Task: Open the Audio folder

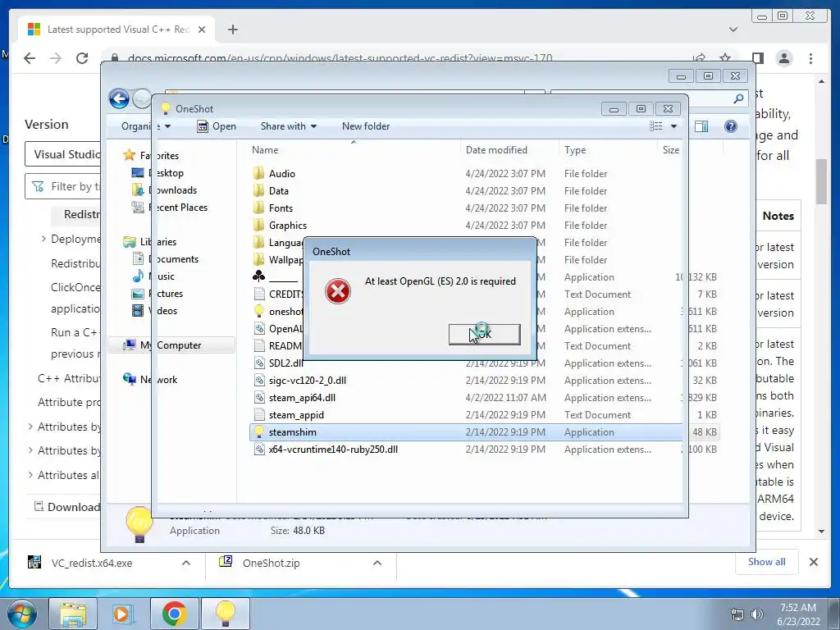Action: point(282,174)
